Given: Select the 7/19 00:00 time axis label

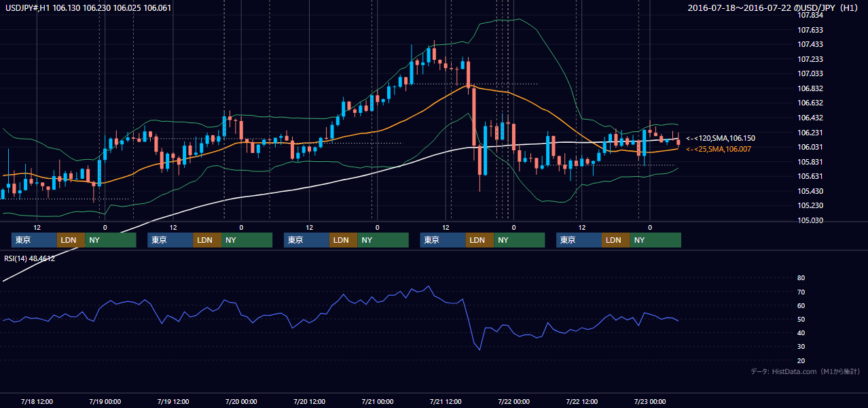Looking at the screenshot, I should 105,401.
